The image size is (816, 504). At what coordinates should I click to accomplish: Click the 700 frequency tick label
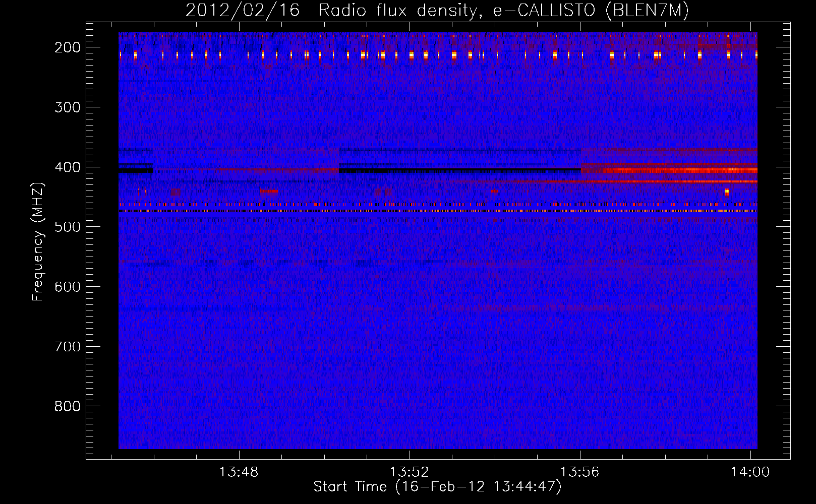68,347
